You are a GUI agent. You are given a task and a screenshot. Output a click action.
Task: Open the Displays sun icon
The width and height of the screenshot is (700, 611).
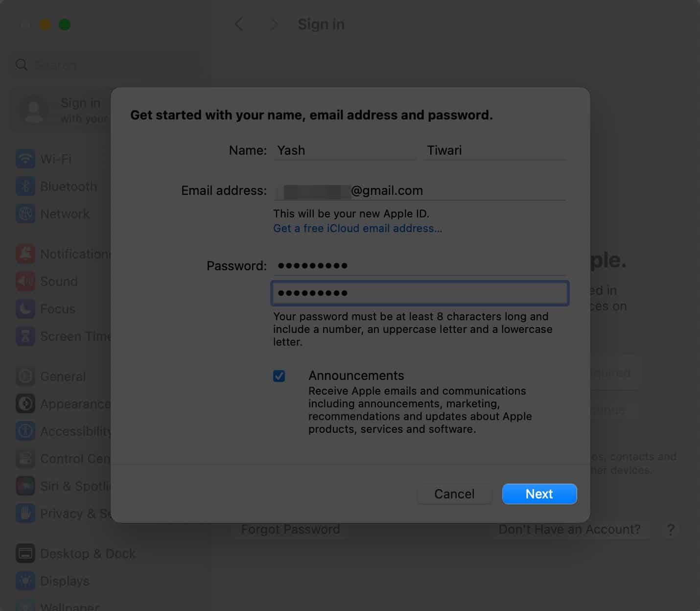(x=25, y=581)
